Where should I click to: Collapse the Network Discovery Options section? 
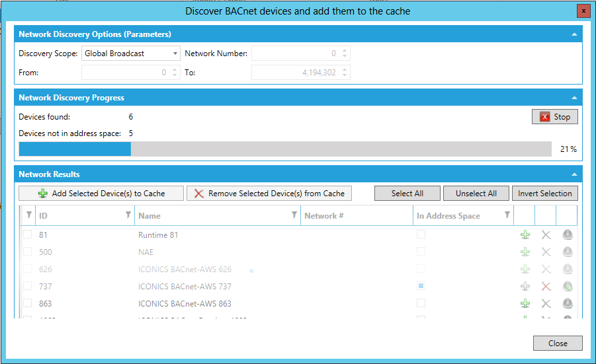574,34
